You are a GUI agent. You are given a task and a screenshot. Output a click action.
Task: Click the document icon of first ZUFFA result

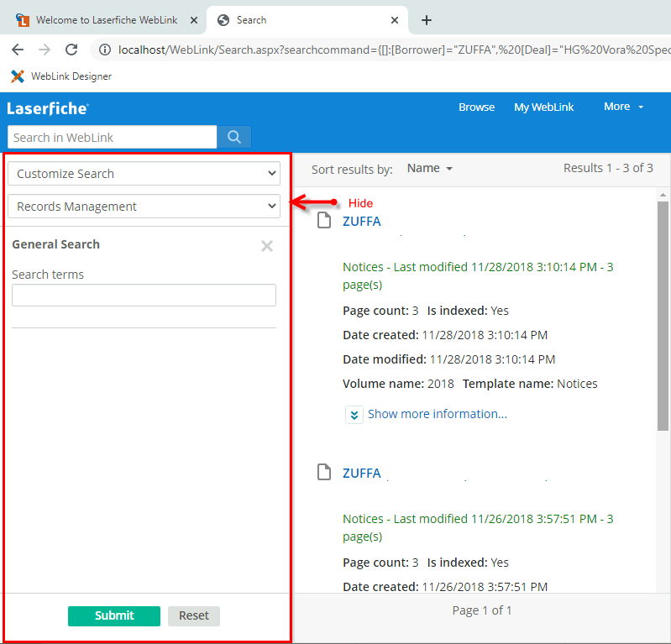coord(324,220)
